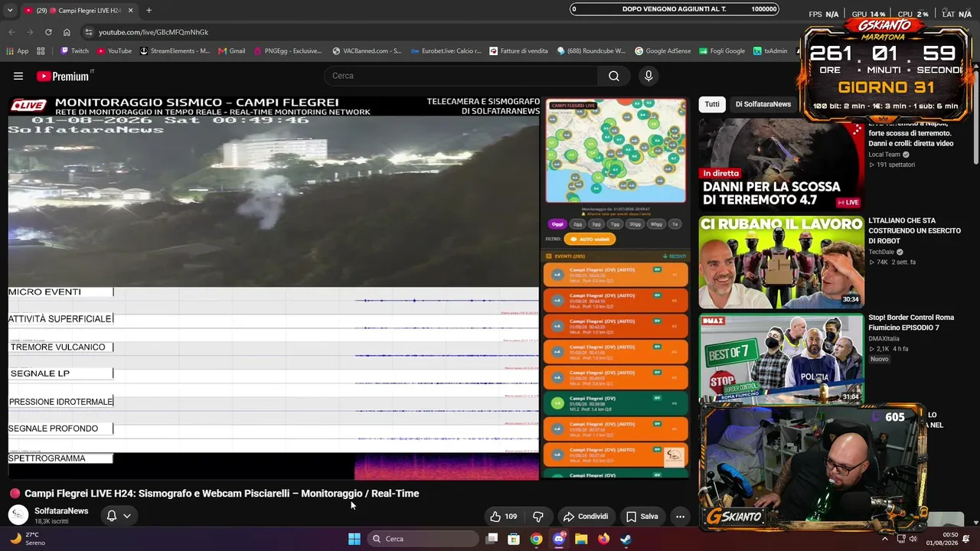
Task: Go to YouTube Premium home logo
Action: point(63,76)
